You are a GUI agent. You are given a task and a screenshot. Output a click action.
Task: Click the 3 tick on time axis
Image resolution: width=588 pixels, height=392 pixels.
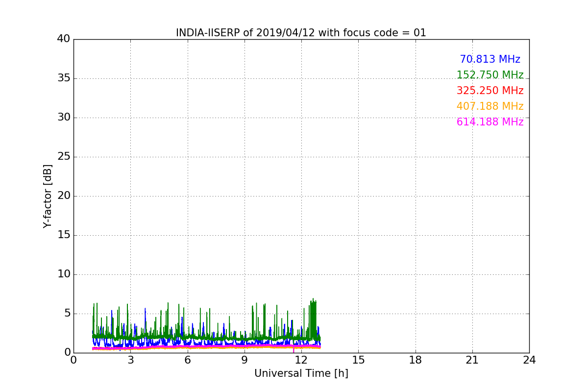pos(130,360)
